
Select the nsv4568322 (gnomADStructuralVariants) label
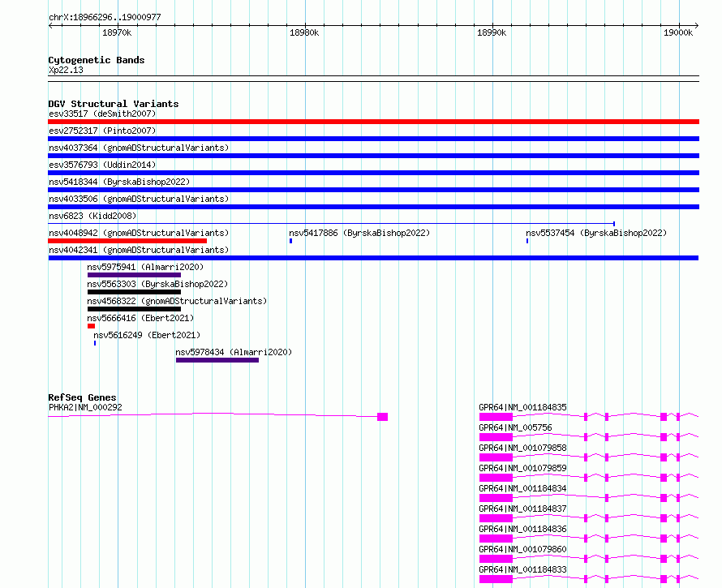pyautogui.click(x=177, y=301)
